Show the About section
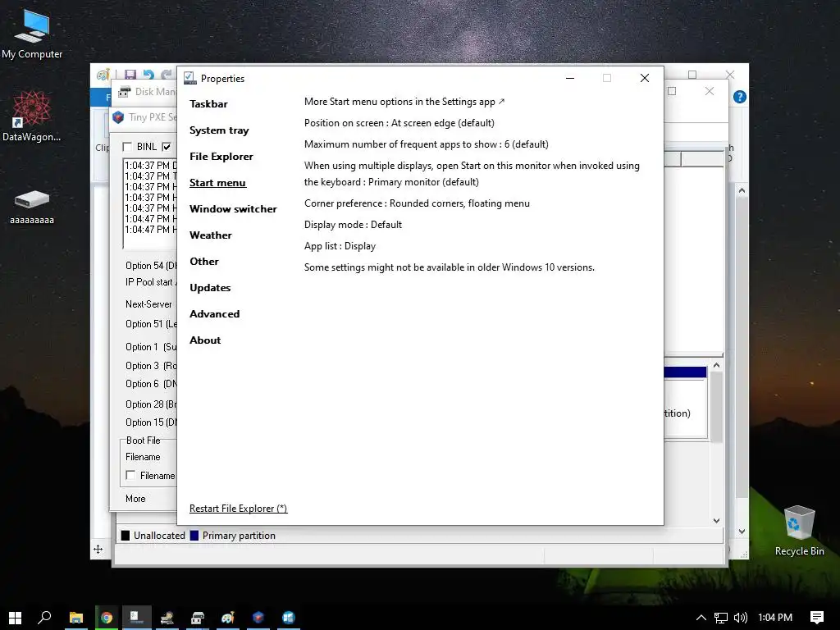 tap(205, 340)
